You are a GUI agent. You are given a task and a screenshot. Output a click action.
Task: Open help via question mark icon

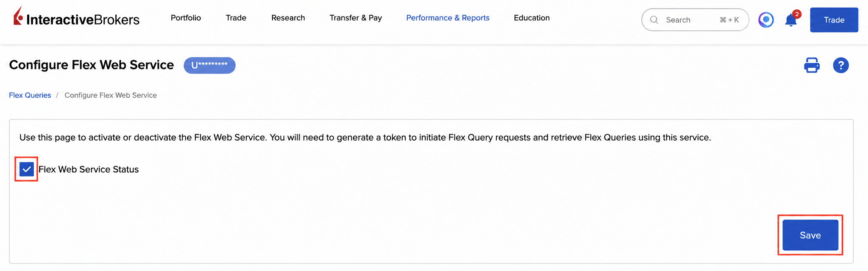pos(841,65)
